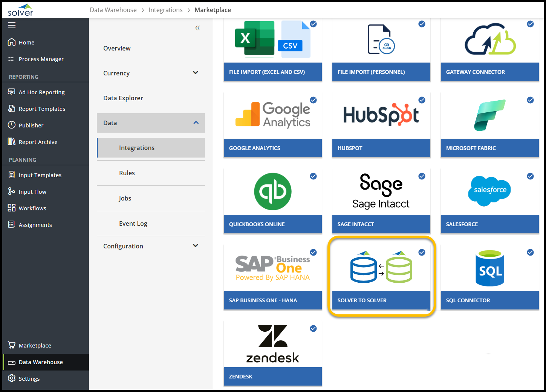Expand the Currency section
546x392 pixels.
(x=195, y=73)
